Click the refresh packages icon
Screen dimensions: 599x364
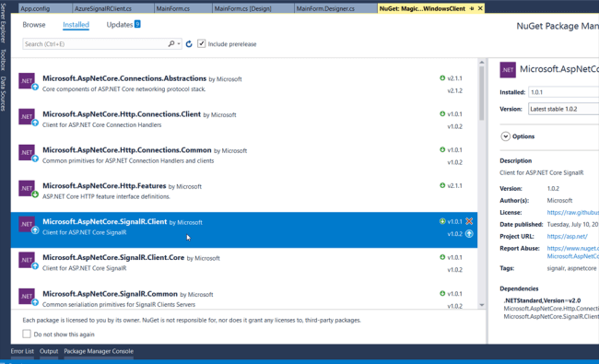pyautogui.click(x=189, y=44)
